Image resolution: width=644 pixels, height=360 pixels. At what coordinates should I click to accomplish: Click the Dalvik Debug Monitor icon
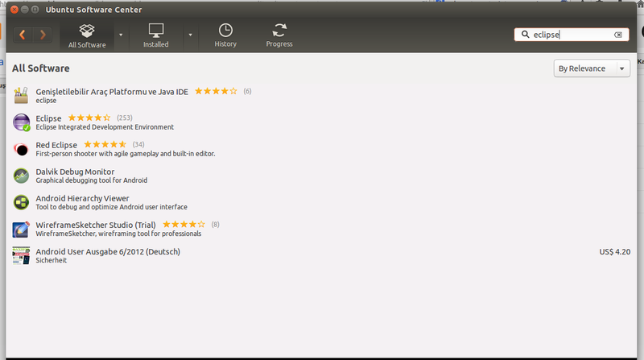21,176
